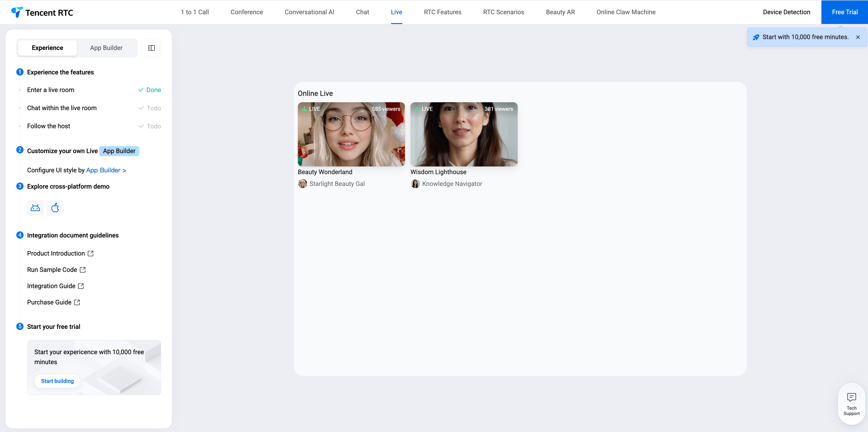Image resolution: width=868 pixels, height=432 pixels.
Task: Open Product Introduction external link icon
Action: [91, 254]
